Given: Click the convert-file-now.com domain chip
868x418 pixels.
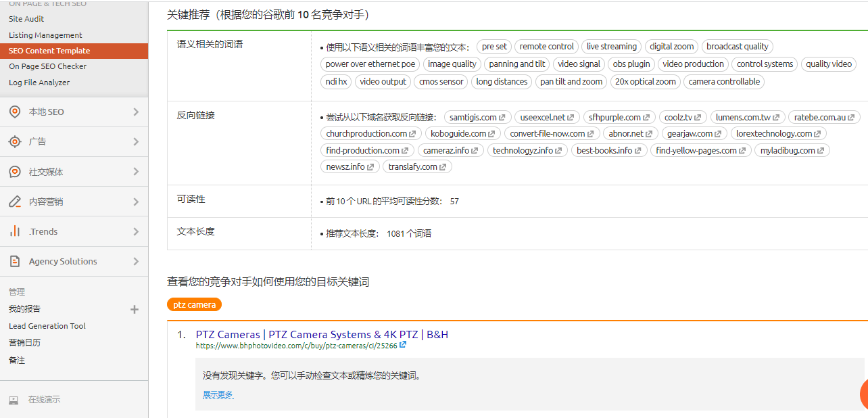Looking at the screenshot, I should (x=552, y=133).
